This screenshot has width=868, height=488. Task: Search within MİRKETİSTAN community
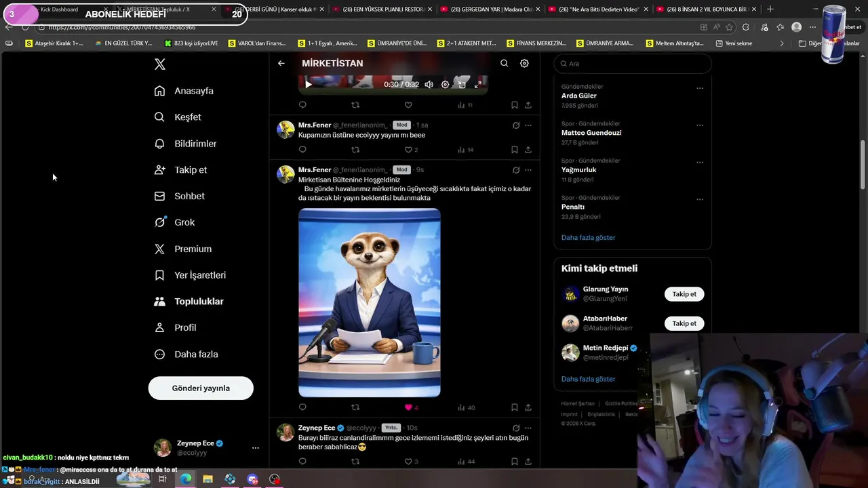coord(504,63)
